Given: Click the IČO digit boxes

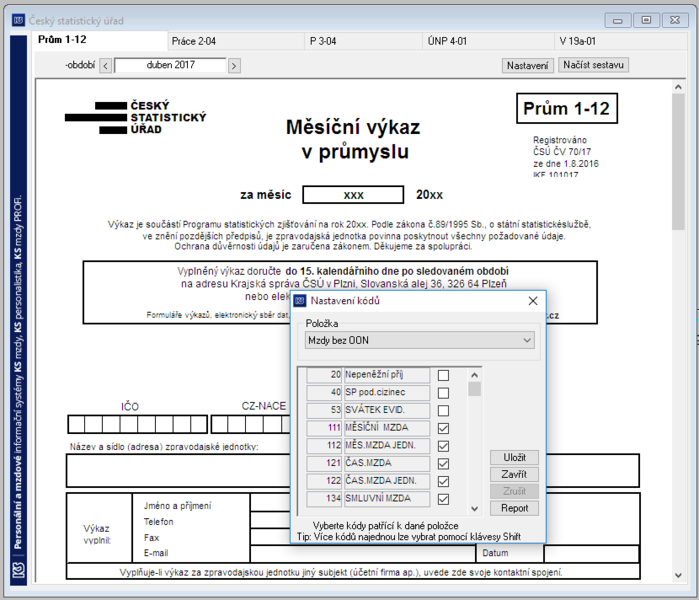Looking at the screenshot, I should (x=137, y=424).
